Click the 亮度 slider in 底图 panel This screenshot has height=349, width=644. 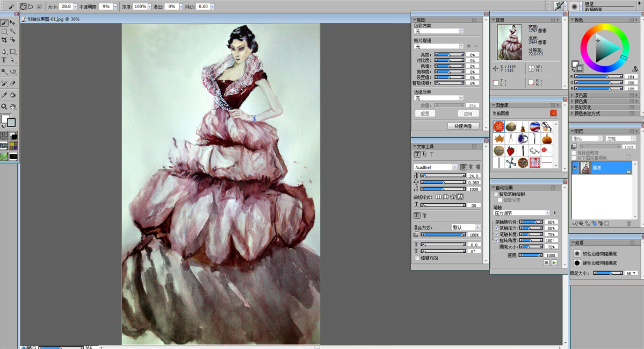[450, 55]
